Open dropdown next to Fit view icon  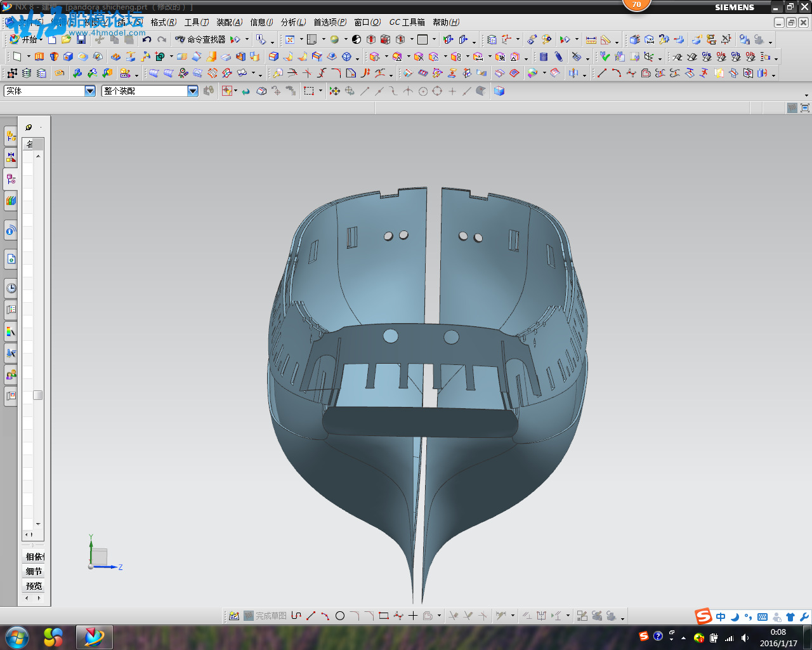coord(301,39)
